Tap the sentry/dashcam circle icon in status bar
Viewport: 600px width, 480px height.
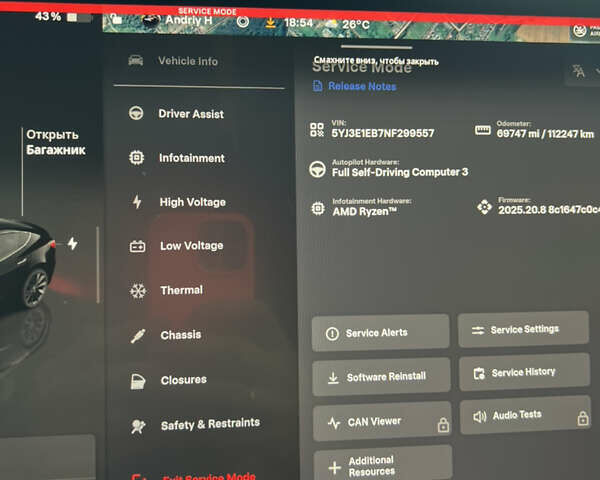tap(243, 22)
